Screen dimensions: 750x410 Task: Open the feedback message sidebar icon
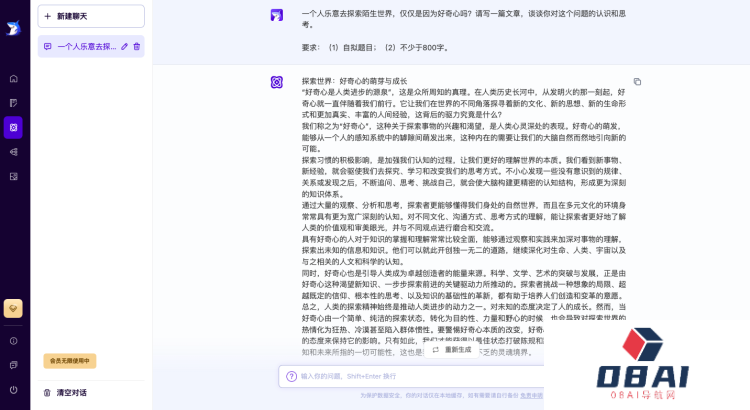click(x=13, y=365)
